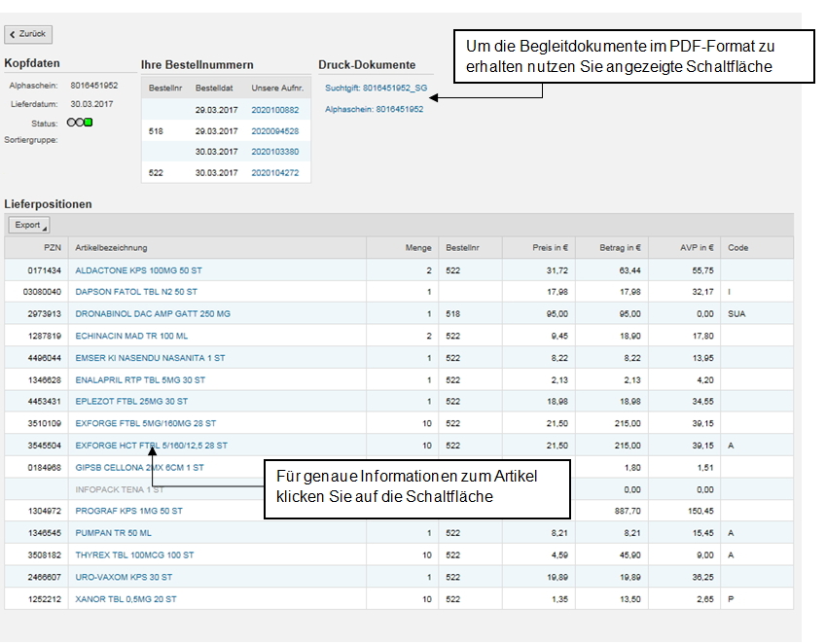Open article PROGRAF KPS 1MG 50 ST
The height and width of the screenshot is (644, 826).
pyautogui.click(x=129, y=511)
